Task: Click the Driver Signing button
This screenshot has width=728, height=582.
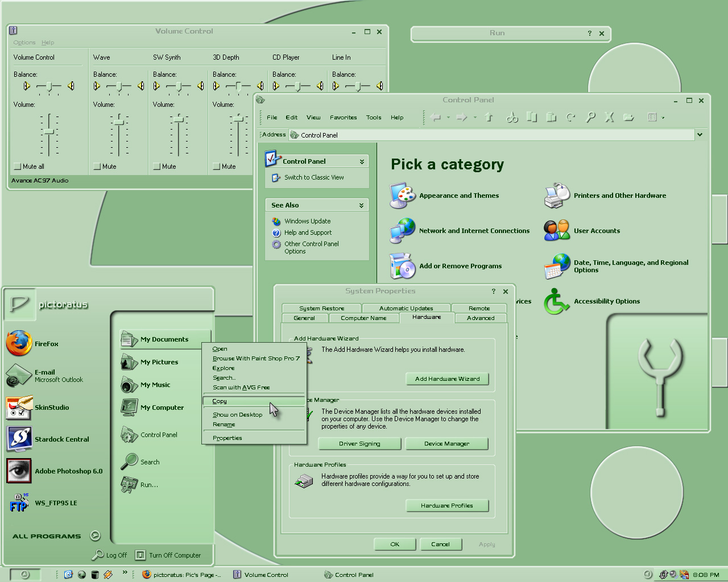Action: tap(359, 443)
